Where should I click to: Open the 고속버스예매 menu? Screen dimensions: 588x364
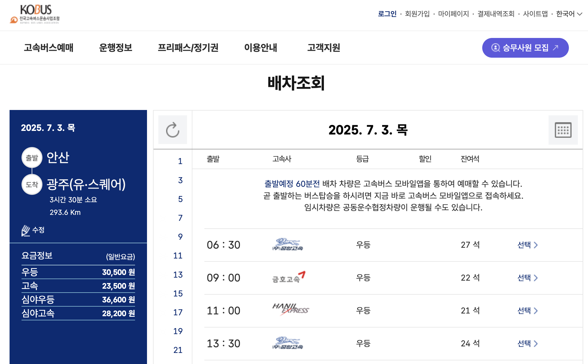pos(49,48)
